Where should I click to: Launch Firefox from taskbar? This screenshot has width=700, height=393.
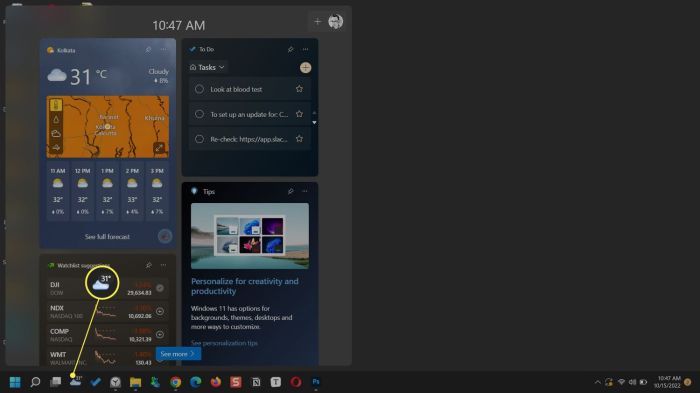pos(216,382)
